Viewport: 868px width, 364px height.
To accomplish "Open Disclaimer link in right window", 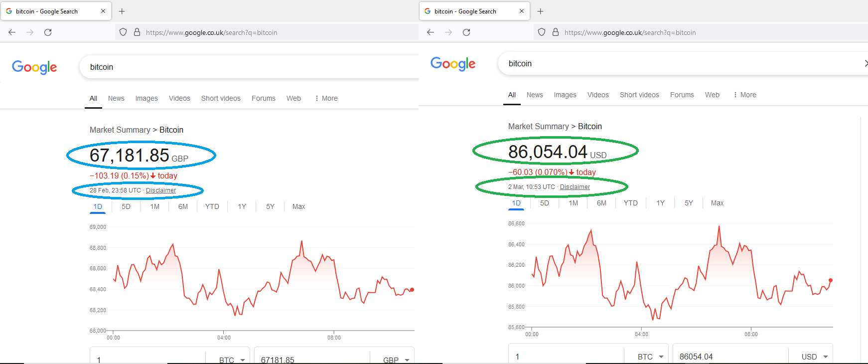I will point(575,187).
